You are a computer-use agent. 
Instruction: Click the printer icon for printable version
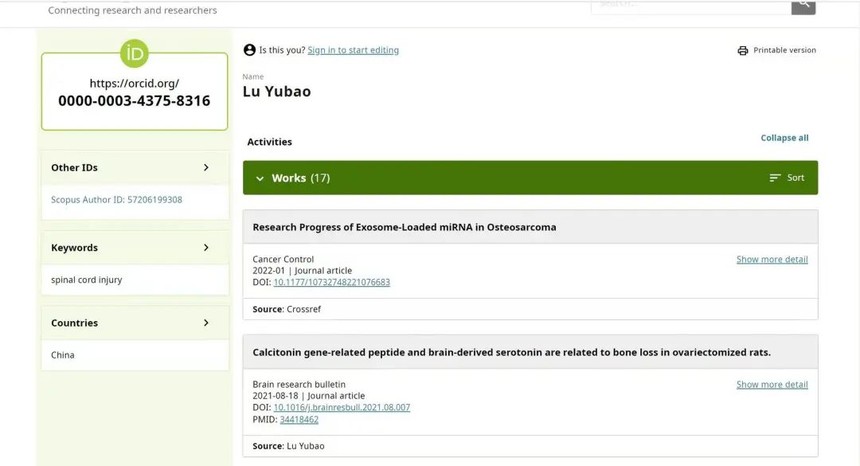click(743, 50)
